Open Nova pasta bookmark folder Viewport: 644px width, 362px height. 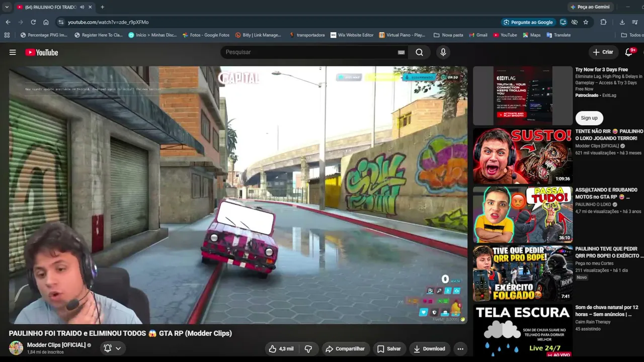[448, 35]
